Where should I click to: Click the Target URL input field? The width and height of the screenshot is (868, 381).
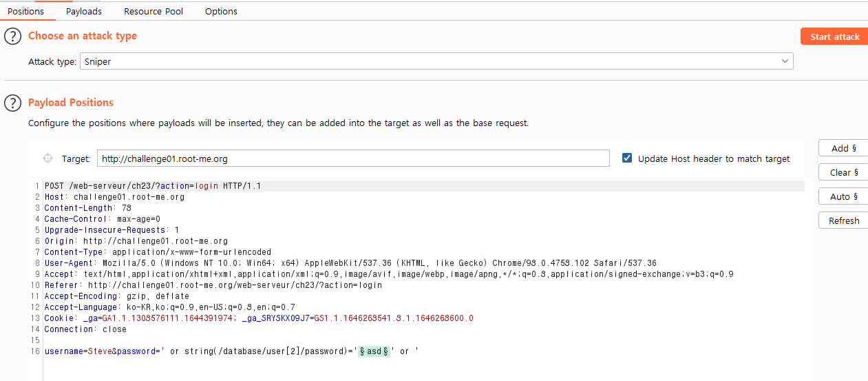point(353,158)
